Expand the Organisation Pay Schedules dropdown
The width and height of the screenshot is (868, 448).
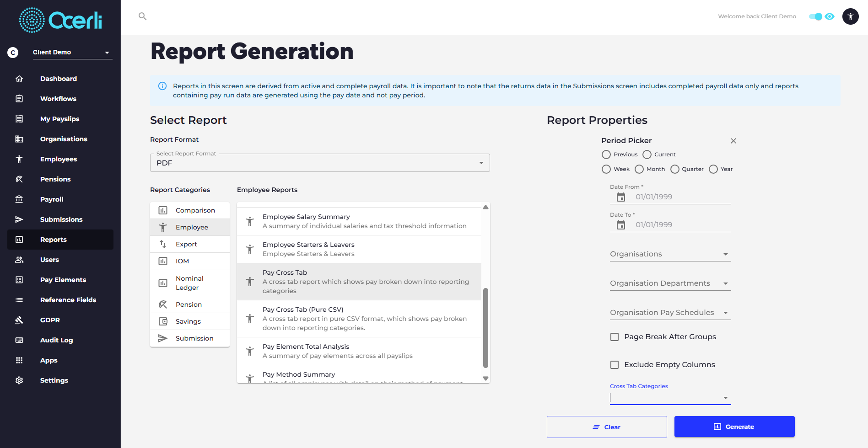tap(670, 313)
